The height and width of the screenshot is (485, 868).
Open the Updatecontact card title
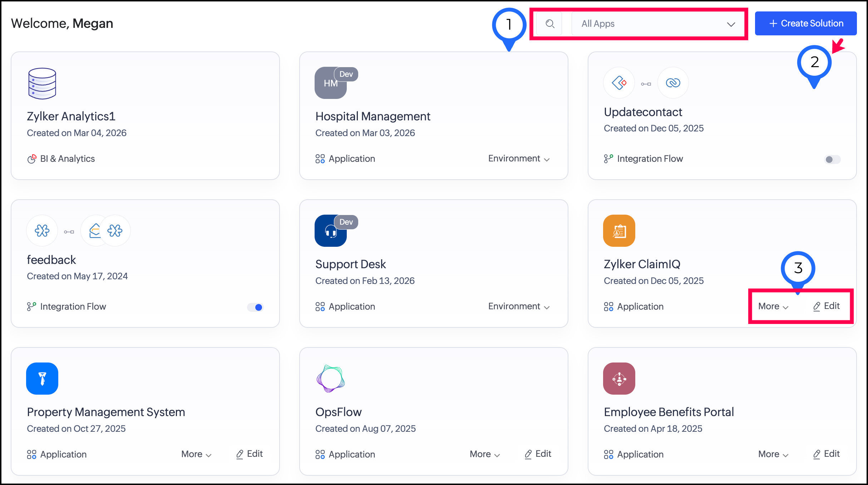(643, 112)
